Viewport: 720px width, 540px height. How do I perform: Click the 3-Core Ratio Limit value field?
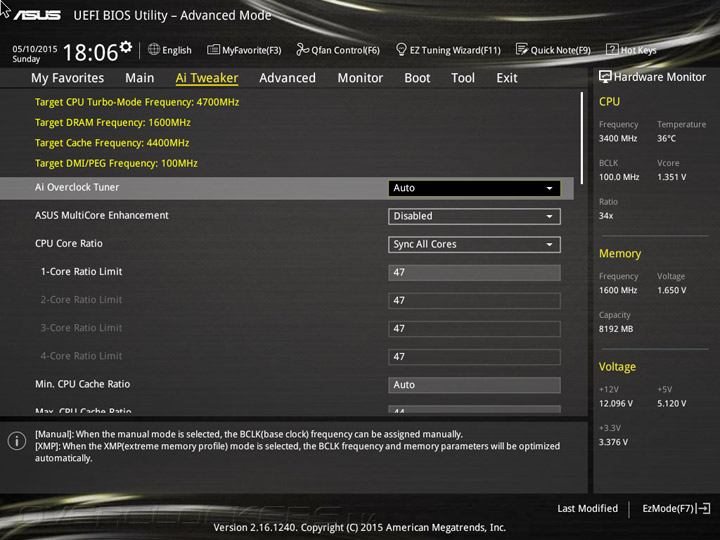click(x=474, y=329)
